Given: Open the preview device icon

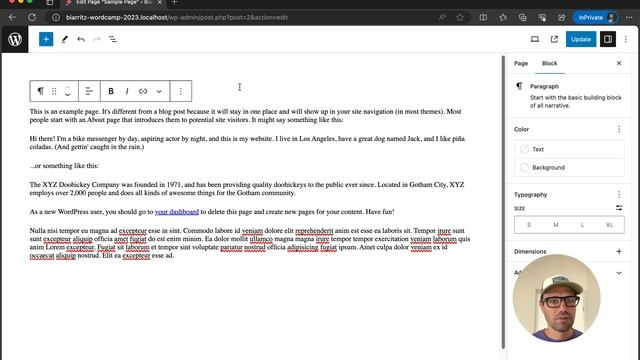Looking at the screenshot, I should 535,39.
